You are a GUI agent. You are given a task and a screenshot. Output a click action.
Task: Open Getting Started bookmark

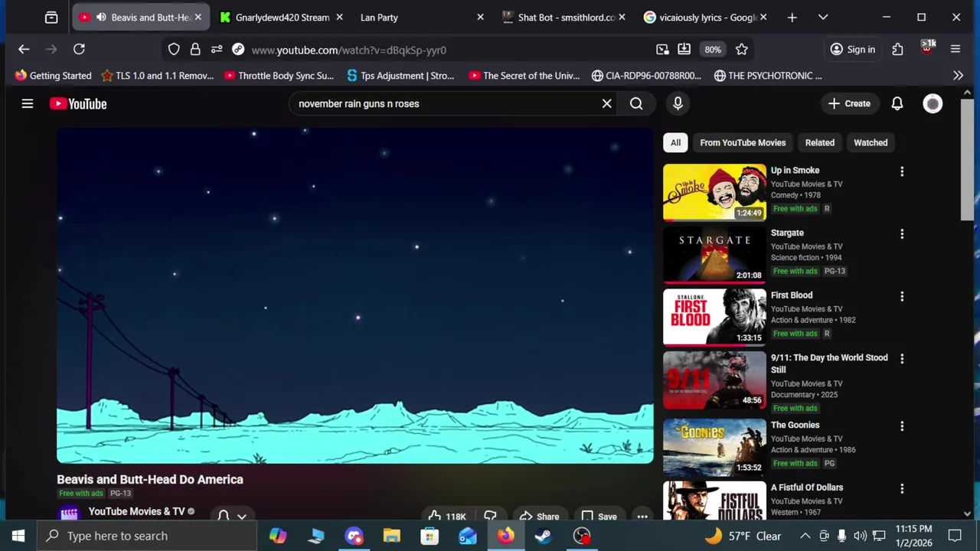point(54,75)
